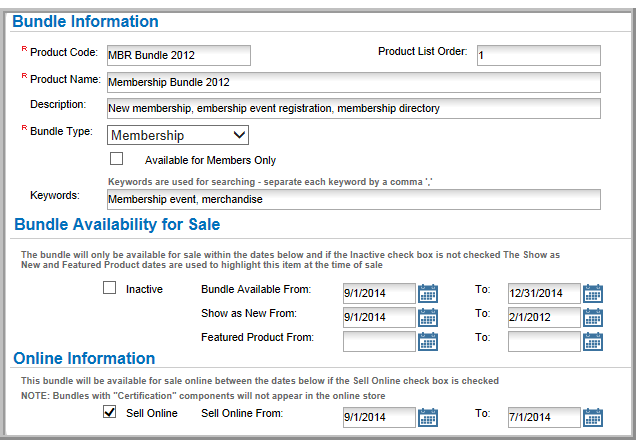Open calendar for Sell Online From date

click(428, 417)
